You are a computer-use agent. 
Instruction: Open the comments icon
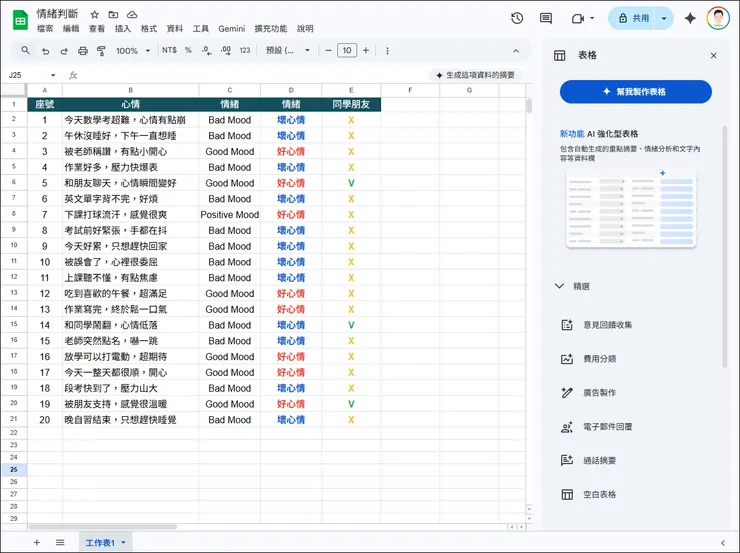546,18
